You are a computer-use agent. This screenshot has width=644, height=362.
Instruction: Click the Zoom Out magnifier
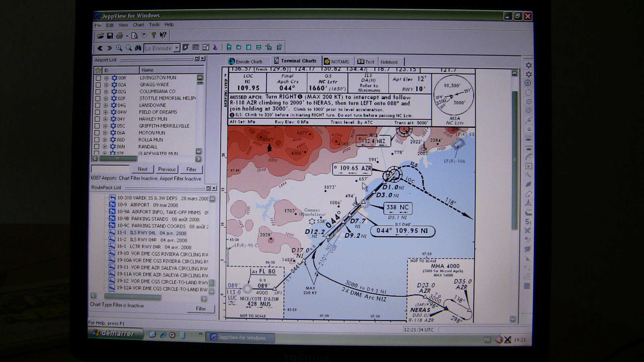[x=128, y=48]
